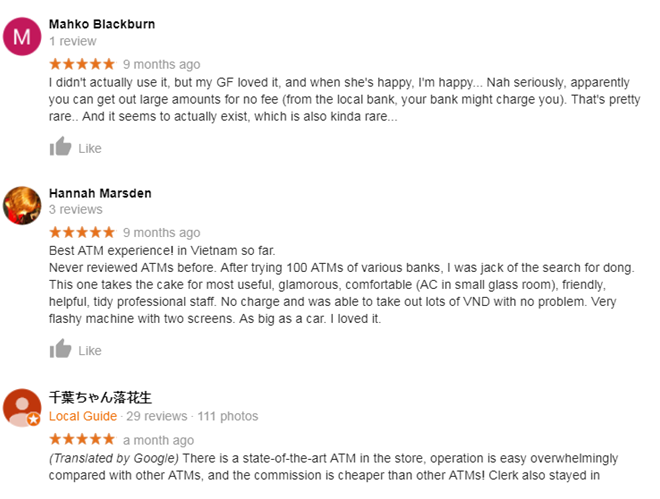The image size is (660, 499).
Task: Click the 'Like' label under Hannah's review
Action: 90,351
